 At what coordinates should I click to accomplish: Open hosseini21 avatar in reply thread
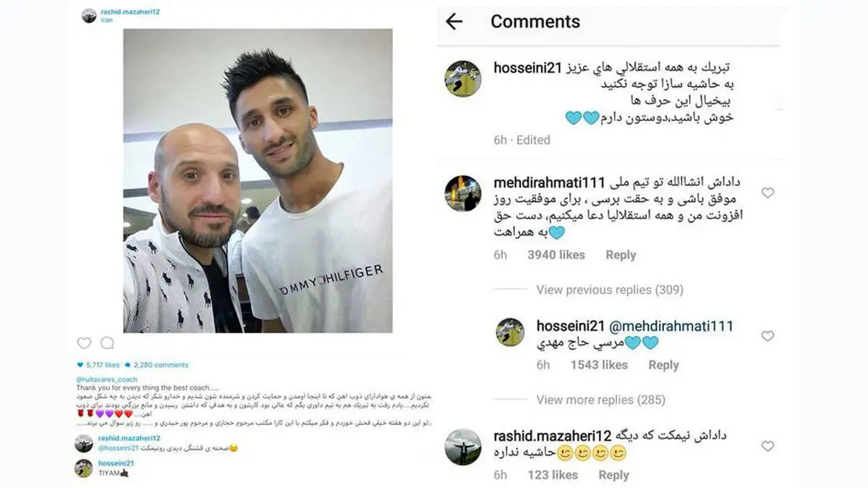(510, 332)
